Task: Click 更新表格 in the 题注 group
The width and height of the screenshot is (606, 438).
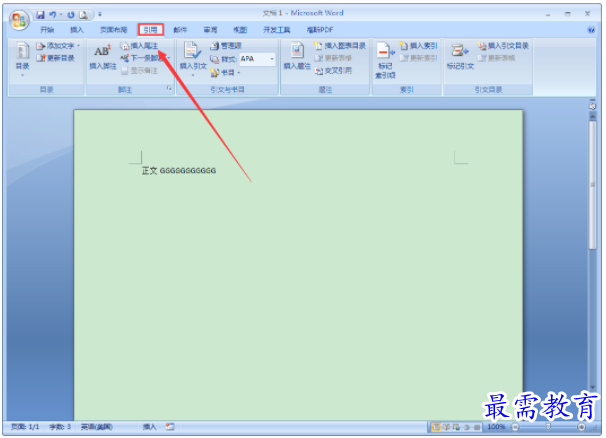Action: (333, 58)
